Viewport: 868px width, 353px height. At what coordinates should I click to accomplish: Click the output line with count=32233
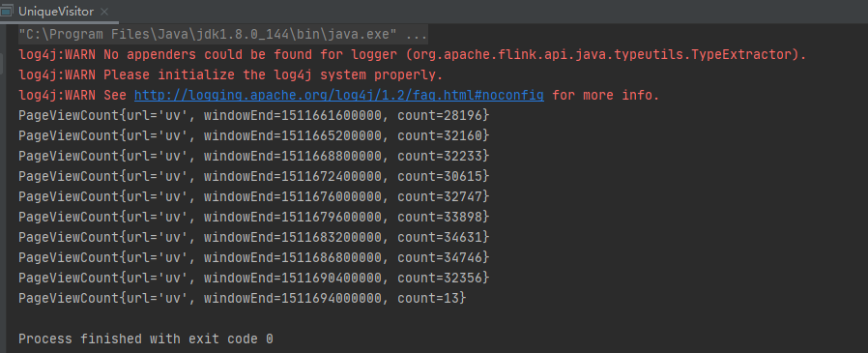[254, 157]
